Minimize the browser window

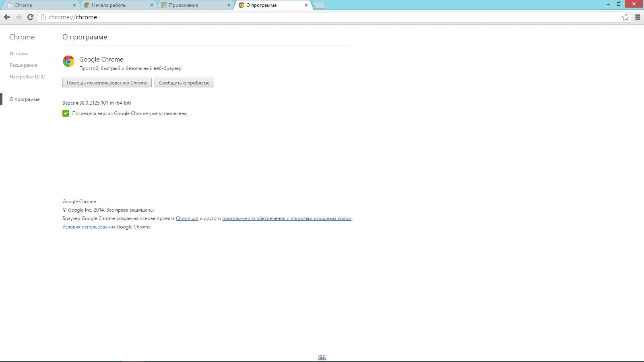point(609,4)
